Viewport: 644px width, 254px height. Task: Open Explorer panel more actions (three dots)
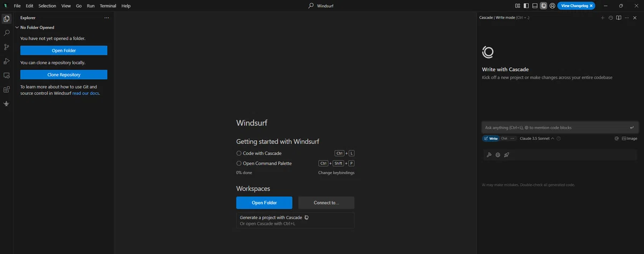click(106, 18)
